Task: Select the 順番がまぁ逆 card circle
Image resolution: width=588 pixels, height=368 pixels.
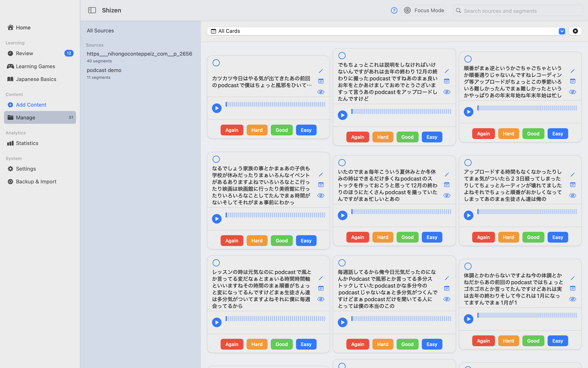Action: [x=468, y=59]
